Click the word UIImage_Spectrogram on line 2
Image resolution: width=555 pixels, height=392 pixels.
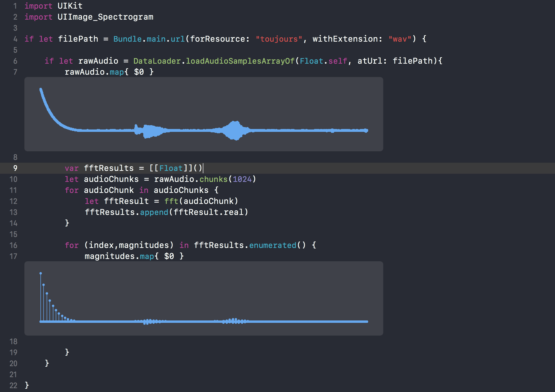pyautogui.click(x=105, y=17)
